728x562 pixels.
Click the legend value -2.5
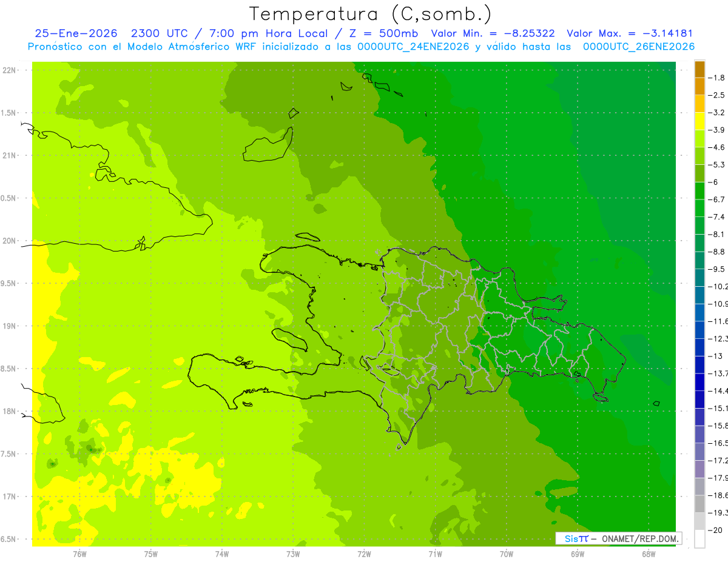(717, 95)
